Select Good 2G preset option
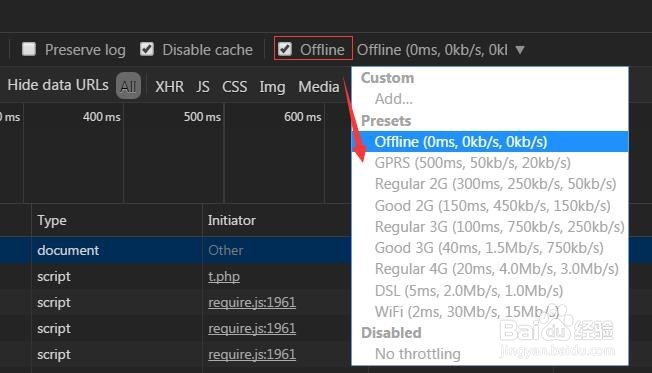Image resolution: width=652 pixels, height=373 pixels. pyautogui.click(x=490, y=205)
